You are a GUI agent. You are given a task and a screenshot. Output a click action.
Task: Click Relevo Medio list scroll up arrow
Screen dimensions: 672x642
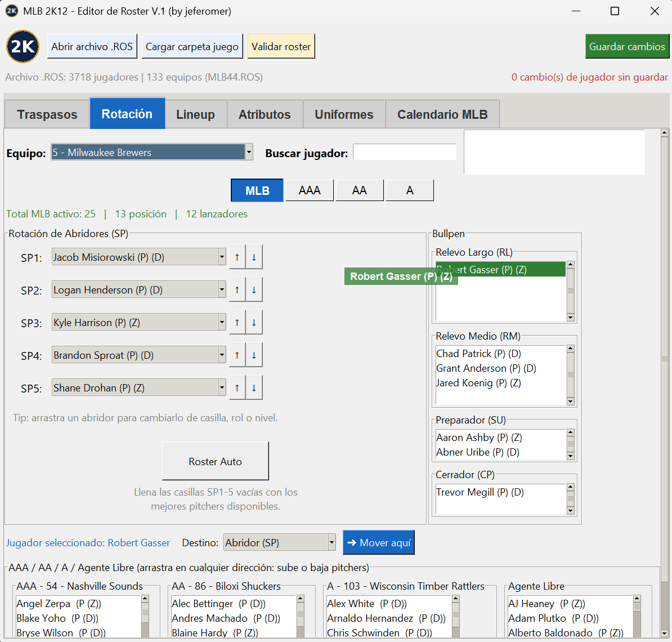tap(571, 349)
